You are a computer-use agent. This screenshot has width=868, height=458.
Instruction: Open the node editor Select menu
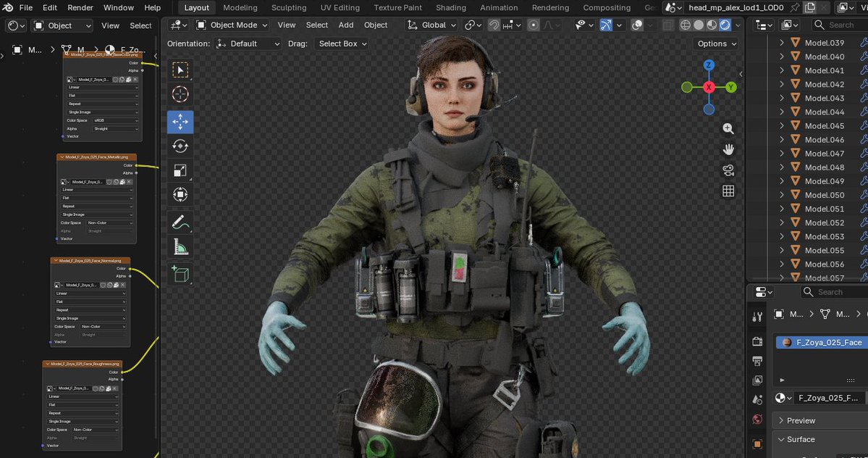pyautogui.click(x=140, y=25)
